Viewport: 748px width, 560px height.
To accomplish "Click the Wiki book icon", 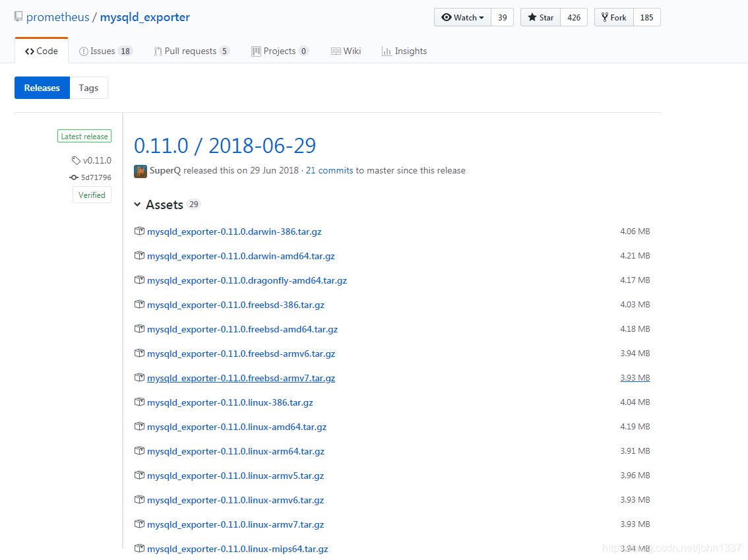I will click(x=336, y=51).
